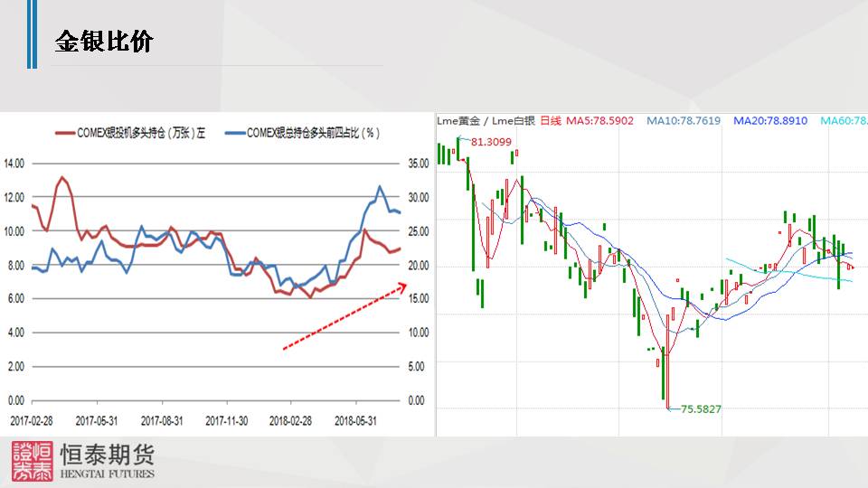Viewport: 868px width, 488px height.
Task: Click the 2017-11-30 date label
Action: pyautogui.click(x=226, y=421)
